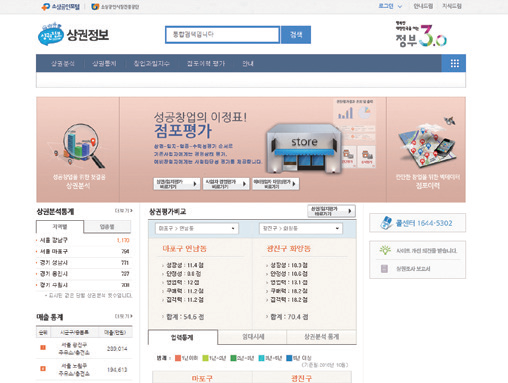
Task: Click arrow on the 예비창업자 타당성평가 banner button
Action: coord(294,184)
